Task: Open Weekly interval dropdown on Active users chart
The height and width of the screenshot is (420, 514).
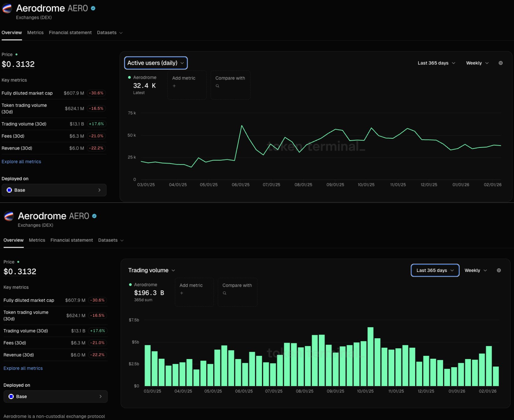Action: pos(477,63)
